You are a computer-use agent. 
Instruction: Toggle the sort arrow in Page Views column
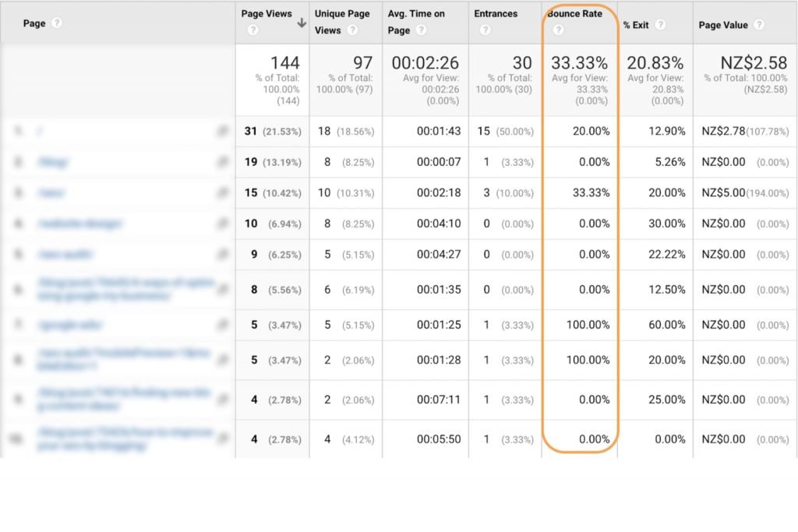(x=302, y=23)
